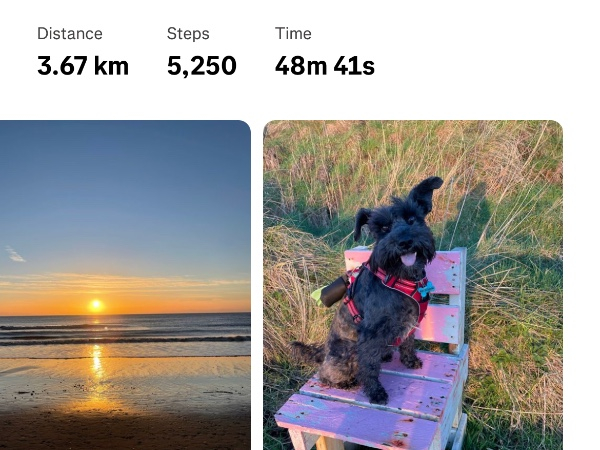The image size is (600, 450).
Task: Open the dog on pink bench photo
Action: coord(413,285)
